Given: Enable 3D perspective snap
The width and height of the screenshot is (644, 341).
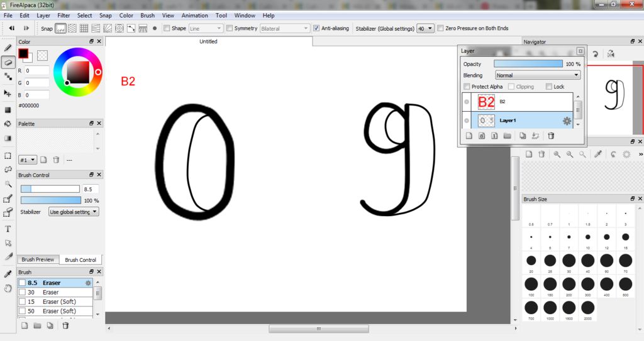Looking at the screenshot, I should click(x=143, y=28).
